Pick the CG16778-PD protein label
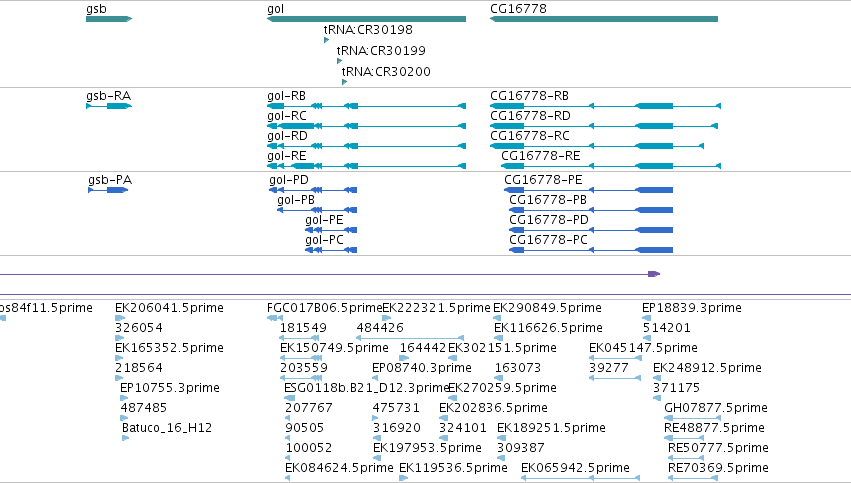Viewport: 851px width, 483px height. (x=549, y=220)
